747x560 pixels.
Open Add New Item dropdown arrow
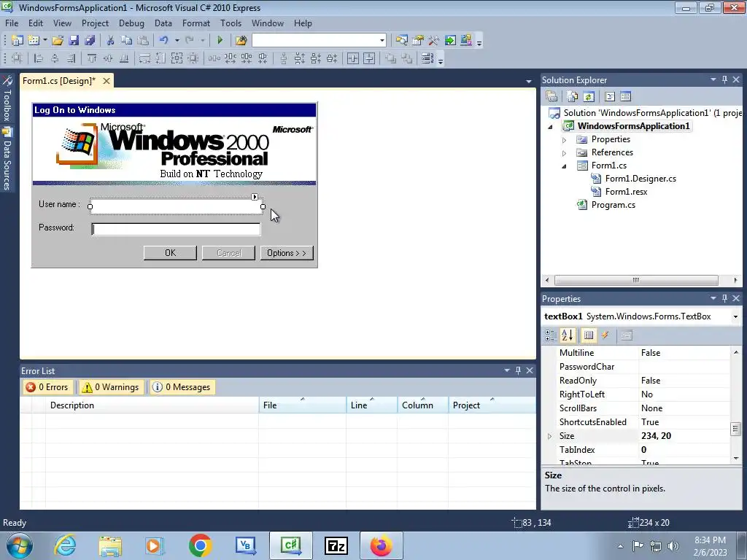coord(44,41)
